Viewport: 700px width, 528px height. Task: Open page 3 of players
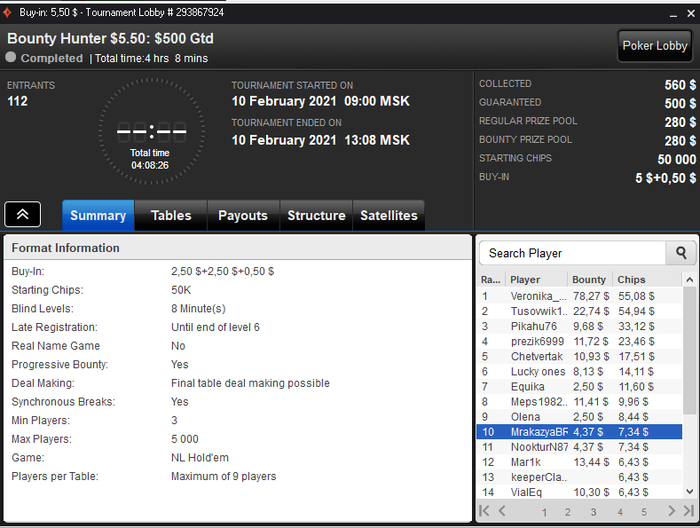tap(593, 512)
